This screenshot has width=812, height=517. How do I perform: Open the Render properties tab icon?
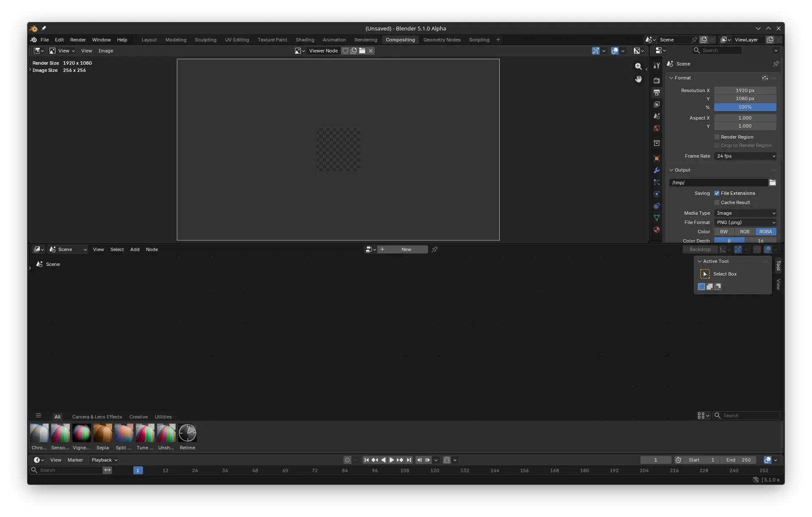(x=657, y=80)
